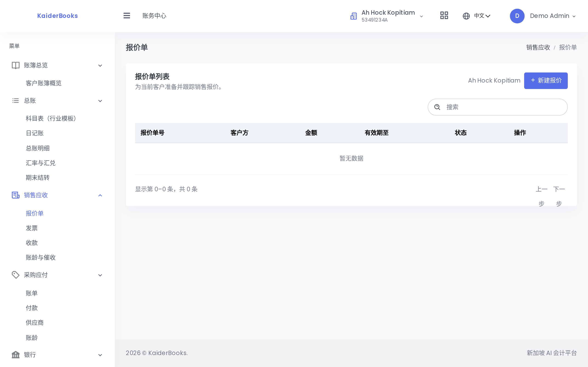
Task: Select 账龄与催收 menu item
Action: point(41,258)
